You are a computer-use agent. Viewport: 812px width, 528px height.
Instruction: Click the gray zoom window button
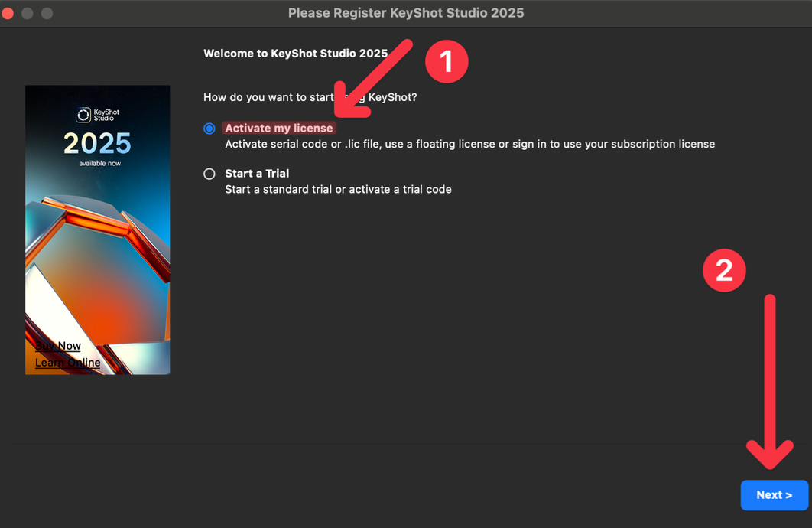pyautogui.click(x=47, y=13)
